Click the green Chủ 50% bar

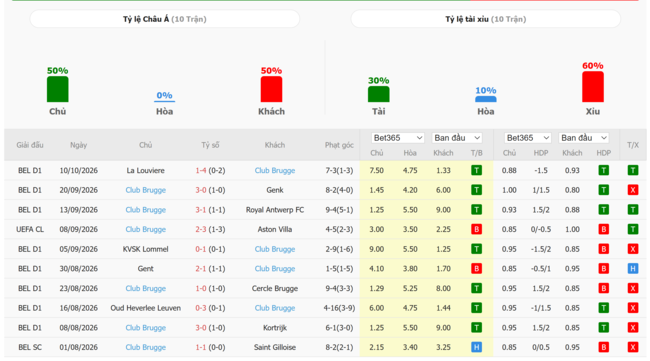[58, 89]
